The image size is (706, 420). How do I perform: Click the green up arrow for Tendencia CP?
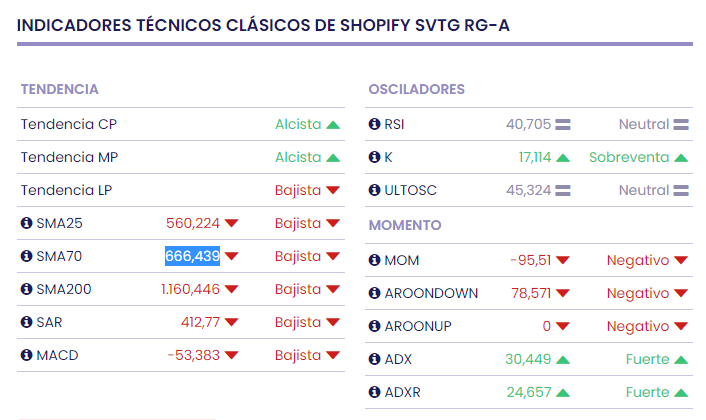(x=333, y=125)
